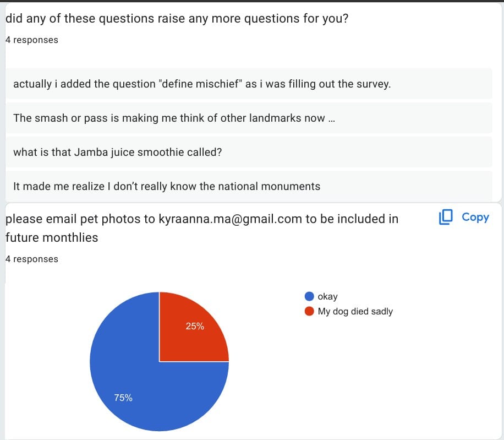Click the kyraanna.ma@gmail.com email address
Image resolution: width=504 pixels, height=440 pixels.
[231, 219]
